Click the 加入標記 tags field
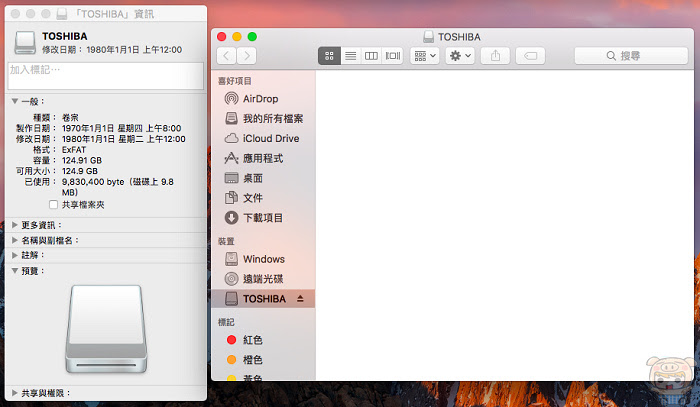 106,76
